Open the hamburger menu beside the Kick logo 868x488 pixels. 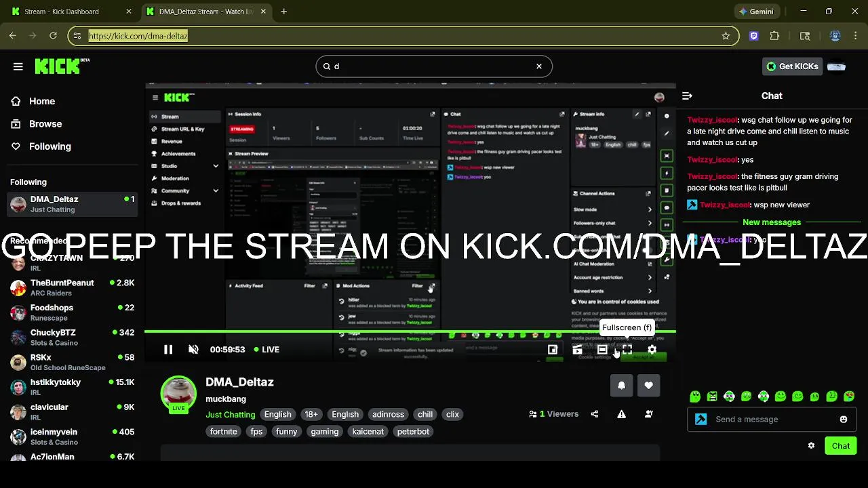click(18, 66)
